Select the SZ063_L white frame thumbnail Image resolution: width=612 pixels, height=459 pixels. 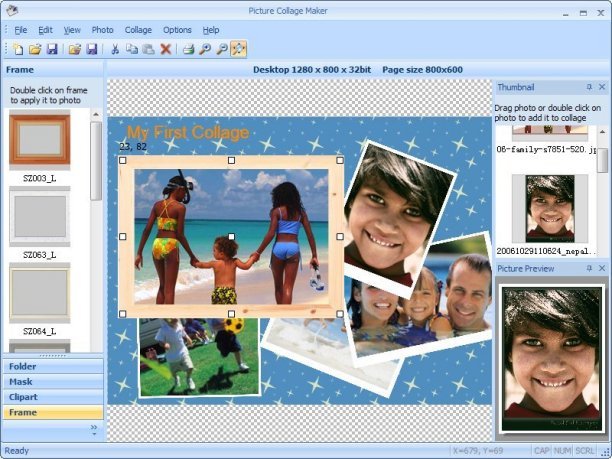(40, 216)
